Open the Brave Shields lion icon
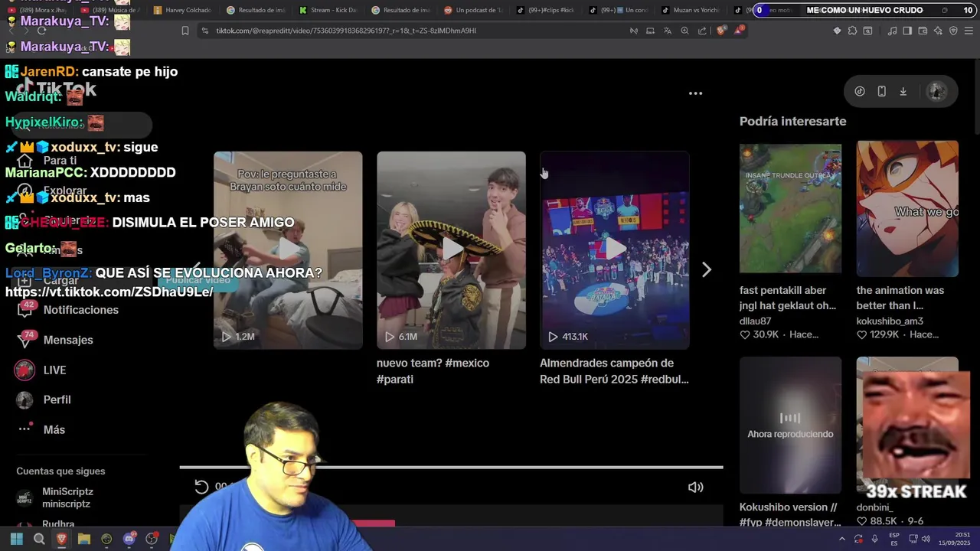 pos(721,31)
